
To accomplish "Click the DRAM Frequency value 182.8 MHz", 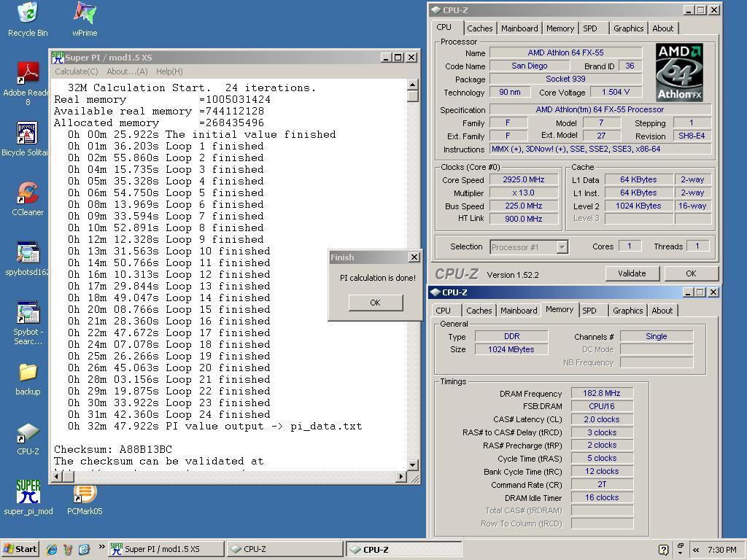I will click(602, 393).
